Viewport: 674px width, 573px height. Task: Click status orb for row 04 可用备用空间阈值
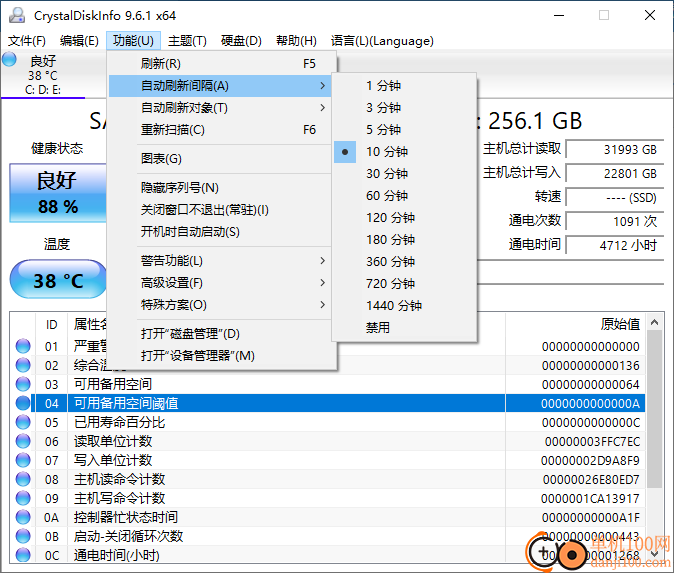pos(23,403)
